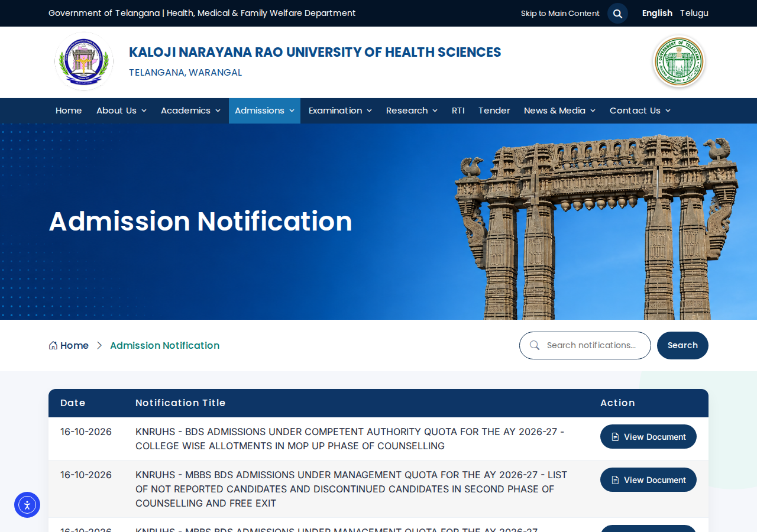Screen dimensions: 757x532
Task: Click the Admission Notification breadcrumb text
Action: 164,345
